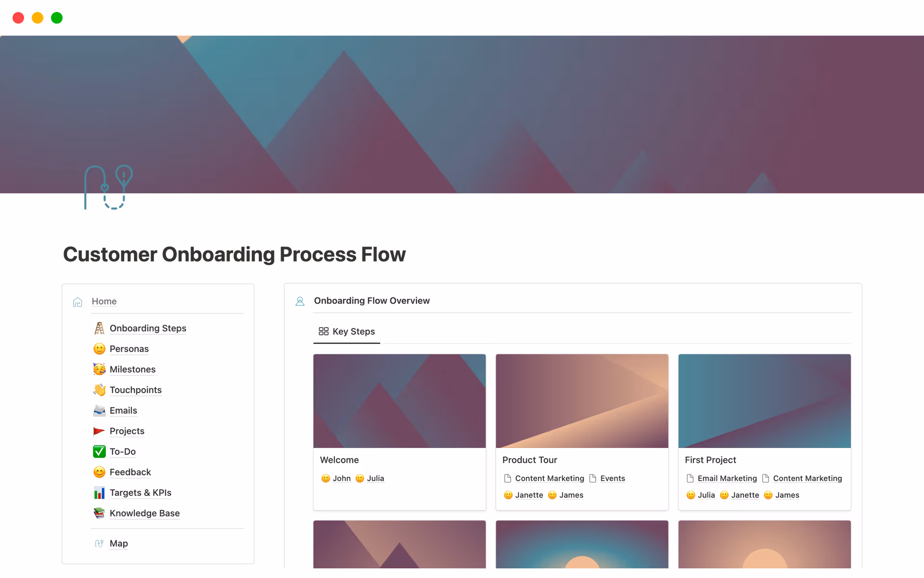Open the Milestones page
Image resolution: width=924 pixels, height=578 pixels.
[132, 369]
